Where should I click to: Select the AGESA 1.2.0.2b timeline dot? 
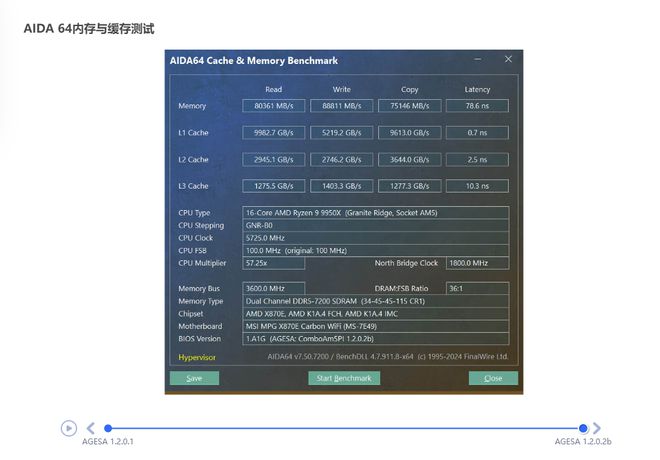(x=583, y=428)
